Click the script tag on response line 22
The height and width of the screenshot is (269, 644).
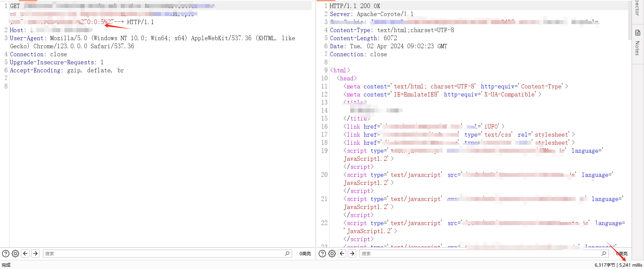484,223
